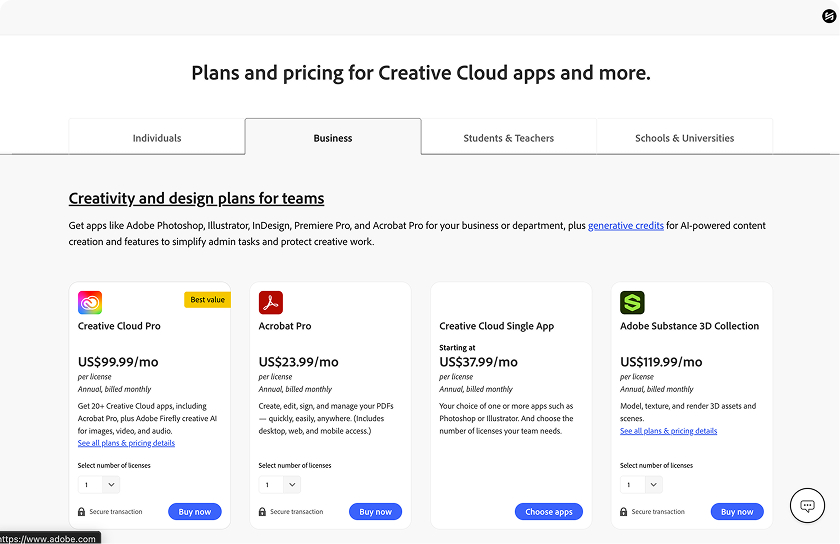Click the round striped icon at top right
This screenshot has height=544, width=840.
[829, 16]
